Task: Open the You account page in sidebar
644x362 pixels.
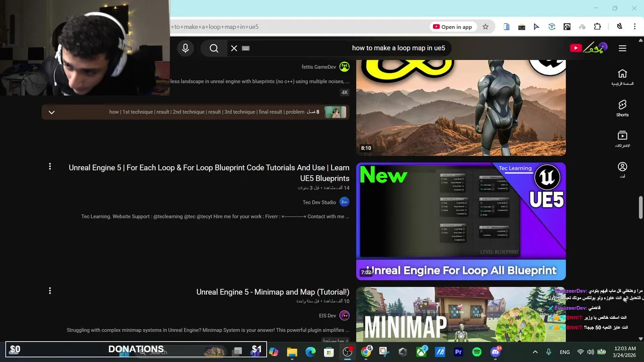Action: pyautogui.click(x=622, y=169)
